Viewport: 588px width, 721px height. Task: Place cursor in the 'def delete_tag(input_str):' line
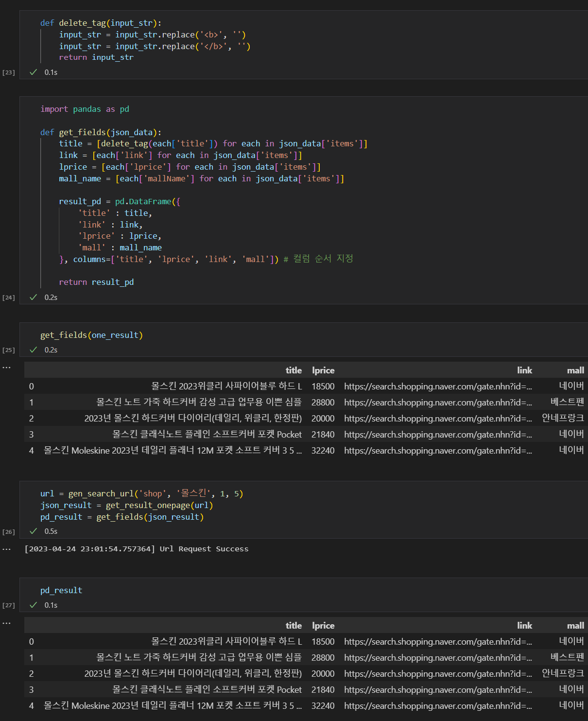coord(101,23)
